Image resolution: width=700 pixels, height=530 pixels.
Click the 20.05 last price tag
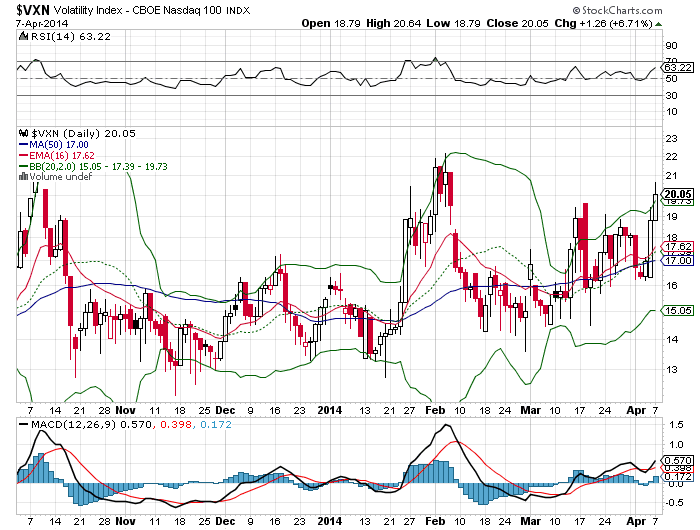pyautogui.click(x=678, y=194)
